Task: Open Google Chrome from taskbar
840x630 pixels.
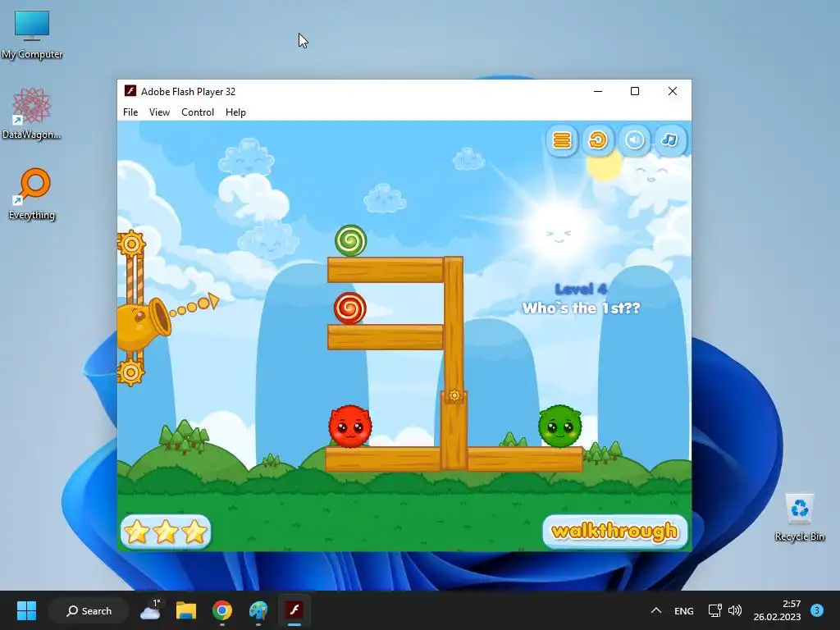Action: (x=221, y=610)
